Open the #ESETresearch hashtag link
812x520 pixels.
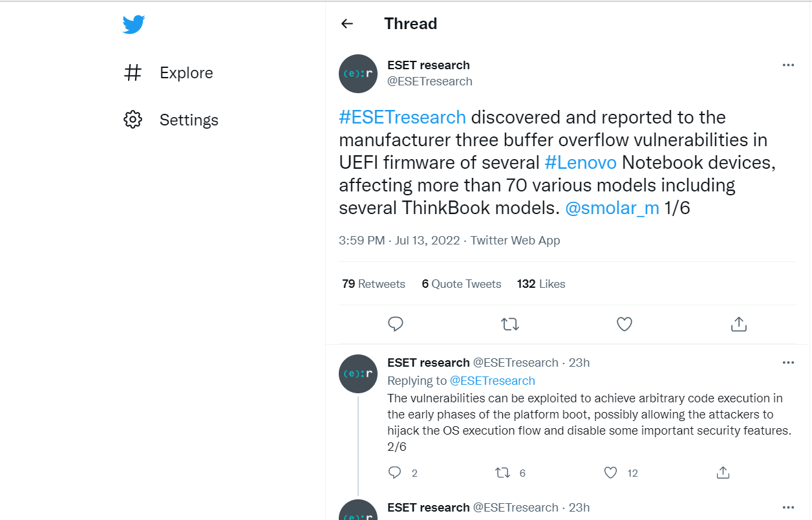(402, 117)
